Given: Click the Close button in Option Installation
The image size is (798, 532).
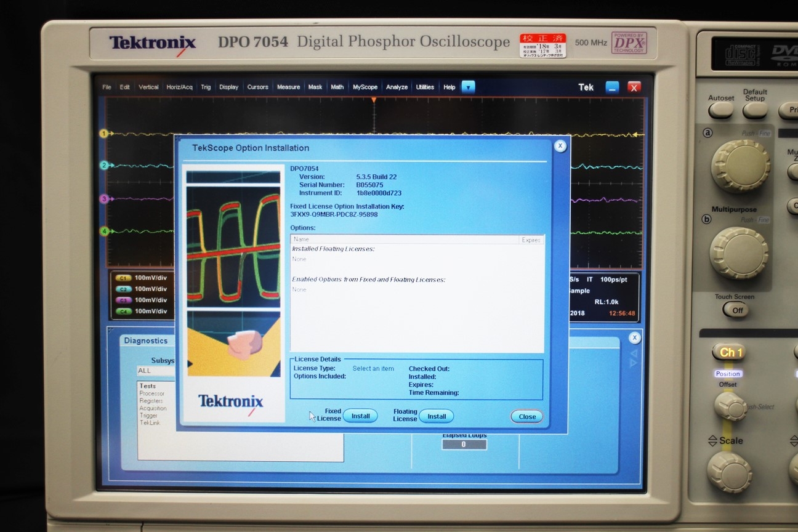Looking at the screenshot, I should tap(527, 417).
